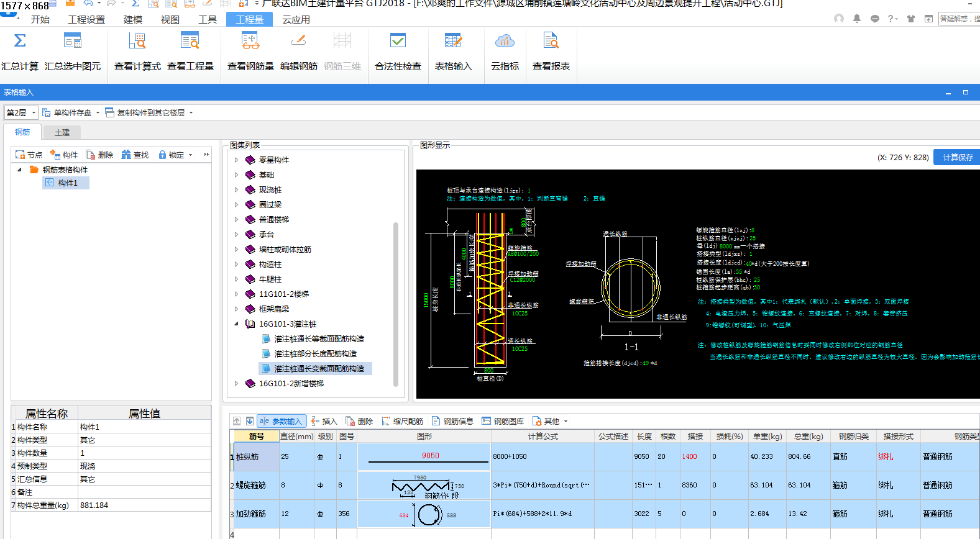Viewport: 980px width, 539px height.
Task: Expand 现浇桩 category
Action: pyautogui.click(x=236, y=189)
